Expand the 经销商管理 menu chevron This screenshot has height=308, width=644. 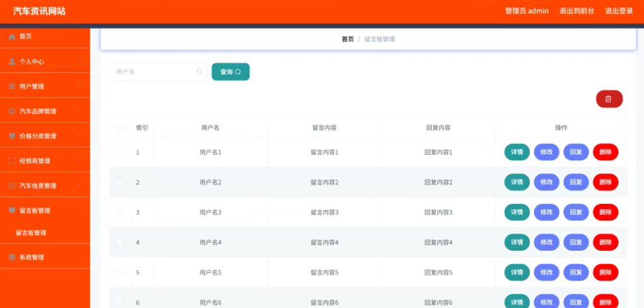click(79, 160)
